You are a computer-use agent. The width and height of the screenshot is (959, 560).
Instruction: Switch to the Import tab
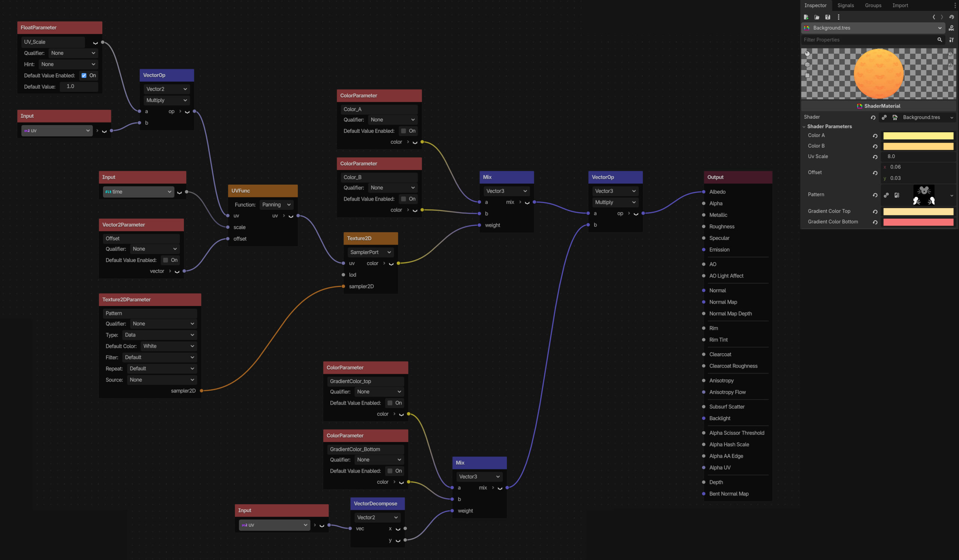click(x=900, y=5)
